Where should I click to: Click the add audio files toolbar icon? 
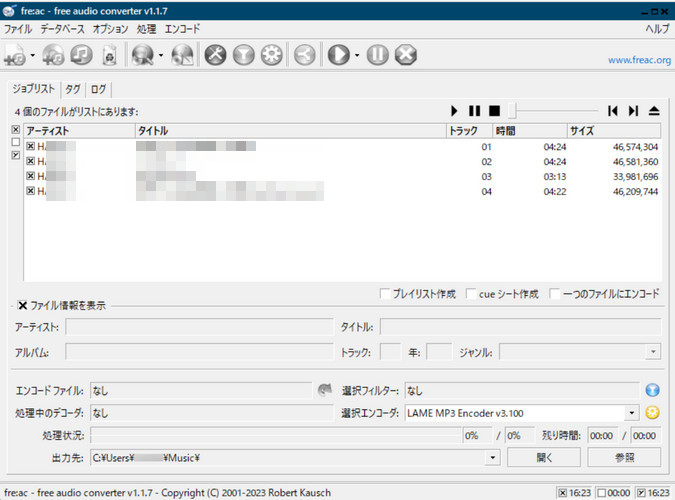[15, 55]
